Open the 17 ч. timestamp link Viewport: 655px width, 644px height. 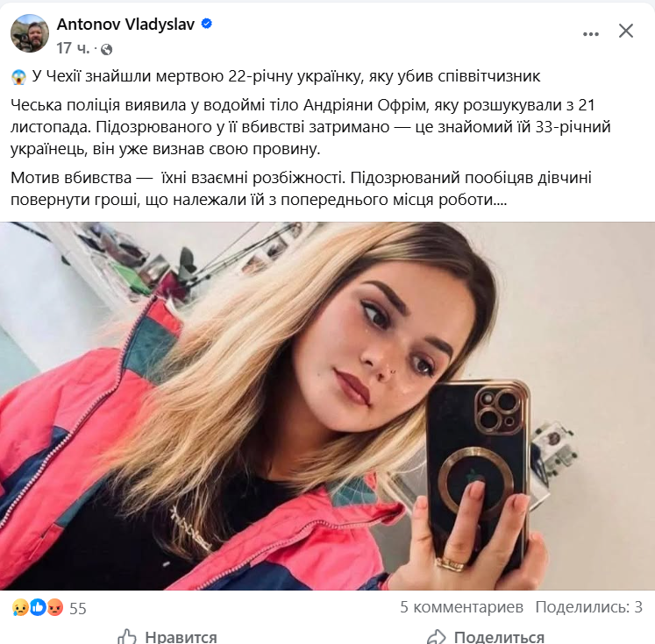[x=73, y=48]
